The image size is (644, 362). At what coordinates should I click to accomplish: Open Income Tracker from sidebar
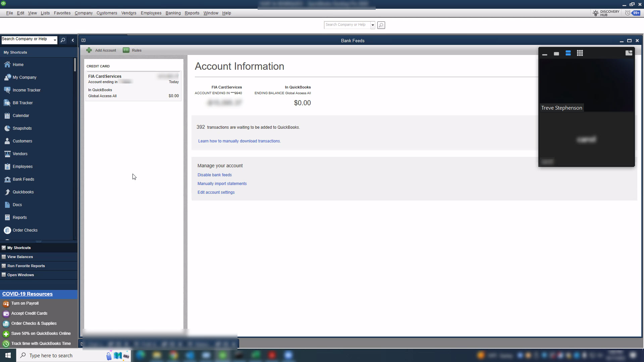tap(26, 90)
